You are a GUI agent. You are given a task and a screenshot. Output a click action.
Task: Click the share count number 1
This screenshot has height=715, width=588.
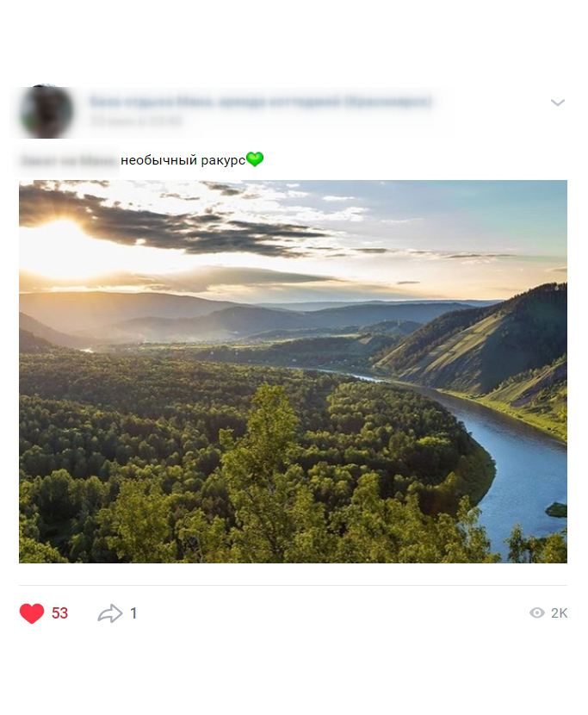(133, 613)
